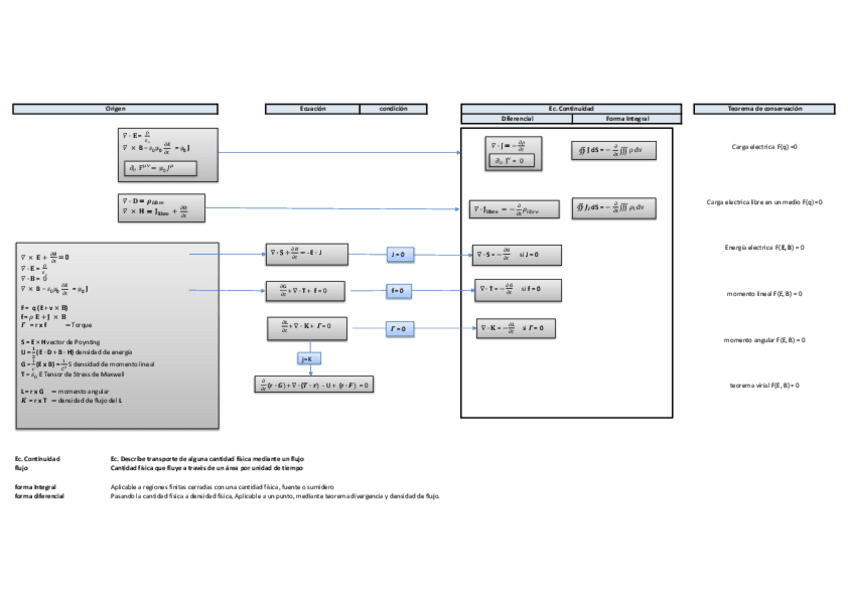Select the "∇·K = −∂L/∂t si Γ=0" box
The image size is (848, 599).
coord(516,328)
